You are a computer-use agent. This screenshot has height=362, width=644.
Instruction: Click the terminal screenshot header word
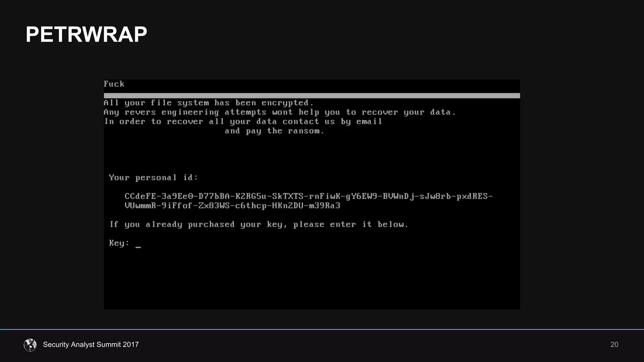click(114, 84)
